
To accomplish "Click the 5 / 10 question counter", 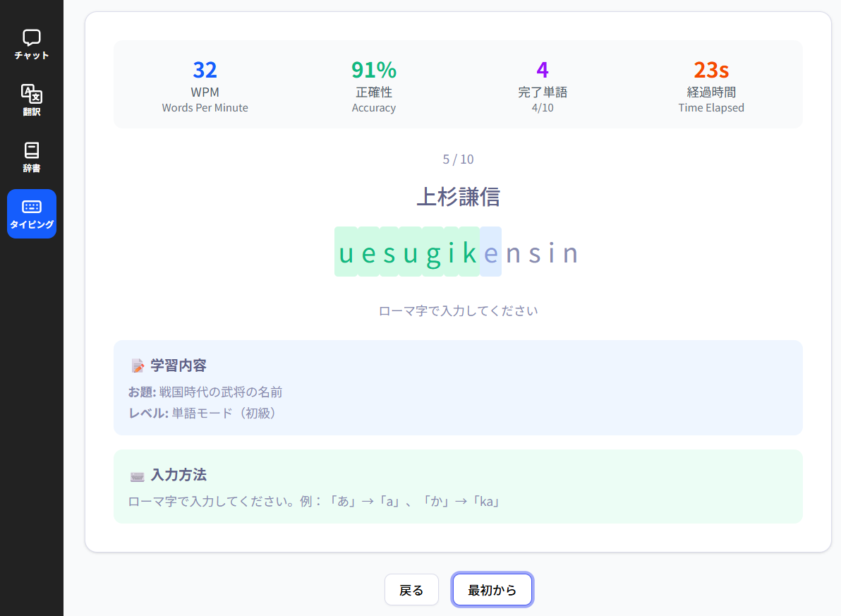I will point(458,159).
